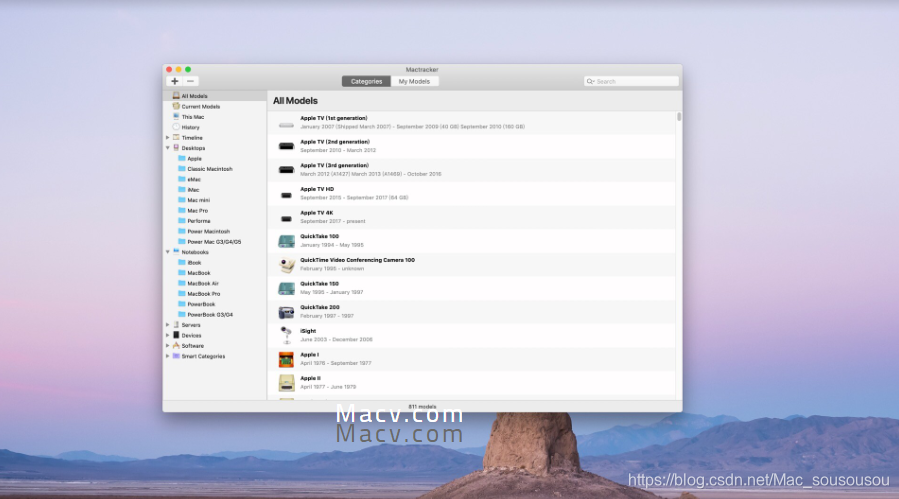Image resolution: width=899 pixels, height=499 pixels.
Task: Click the Apple TV (1st generation) thumbnail
Action: coord(286,125)
